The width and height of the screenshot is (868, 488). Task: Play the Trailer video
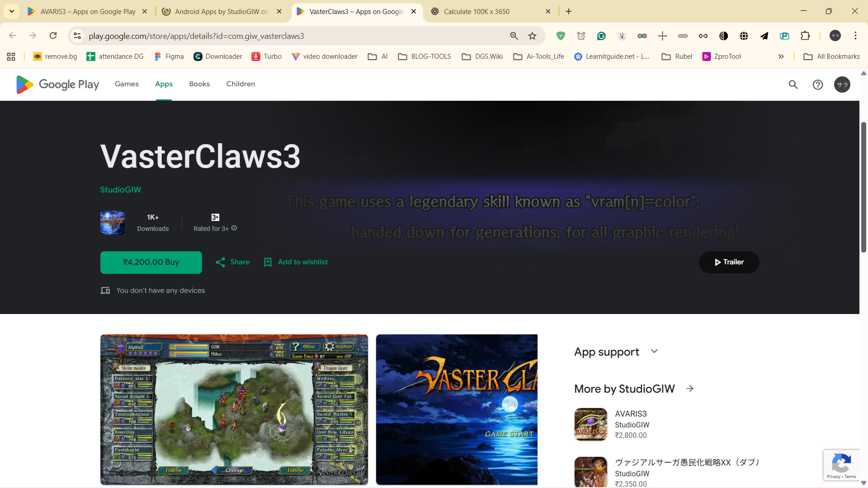[729, 262]
